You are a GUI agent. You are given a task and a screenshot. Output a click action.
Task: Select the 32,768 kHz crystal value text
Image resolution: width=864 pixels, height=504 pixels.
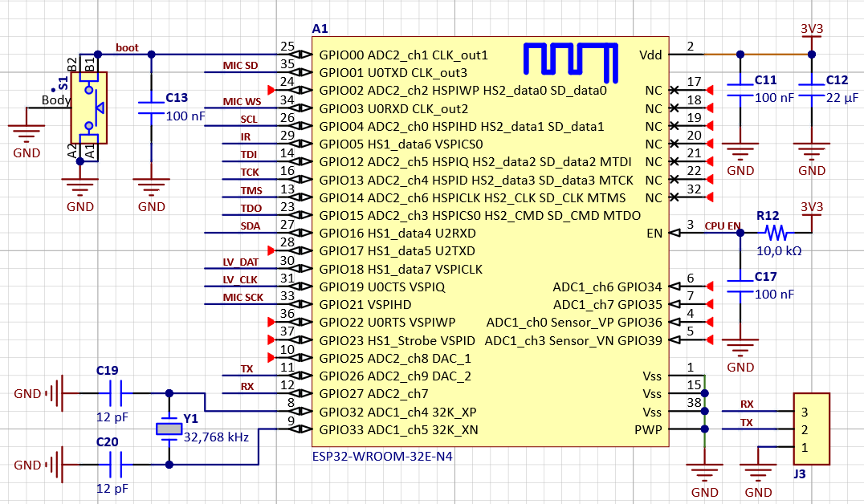216,437
